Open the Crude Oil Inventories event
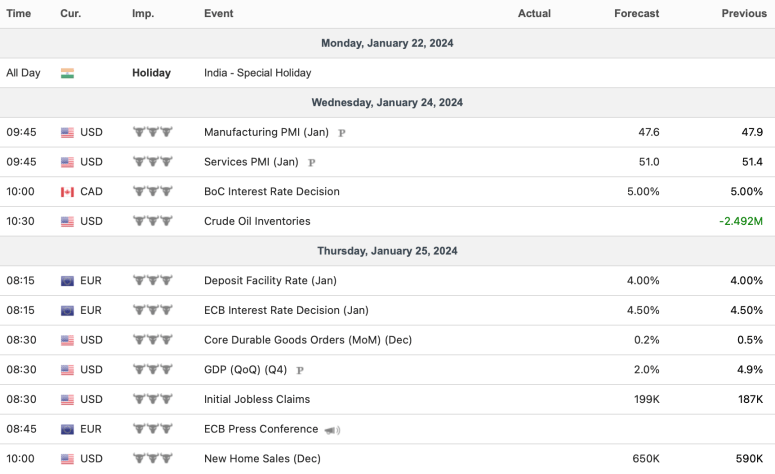 257,221
